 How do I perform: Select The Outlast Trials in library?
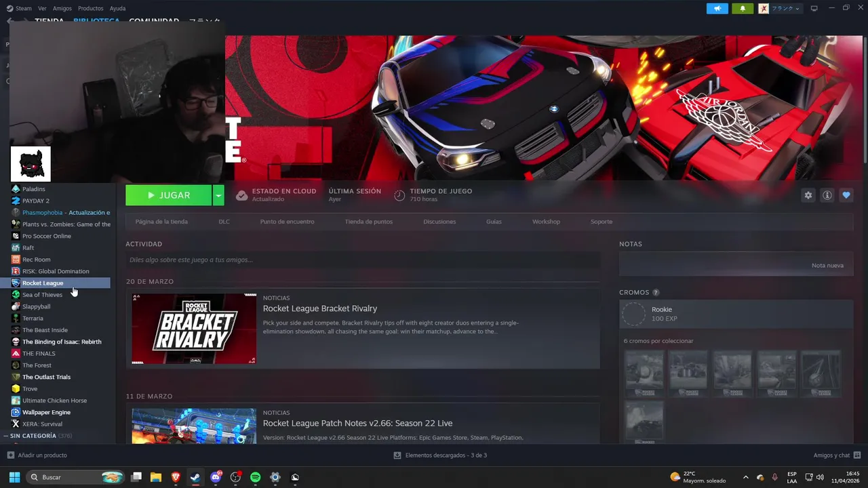point(46,377)
